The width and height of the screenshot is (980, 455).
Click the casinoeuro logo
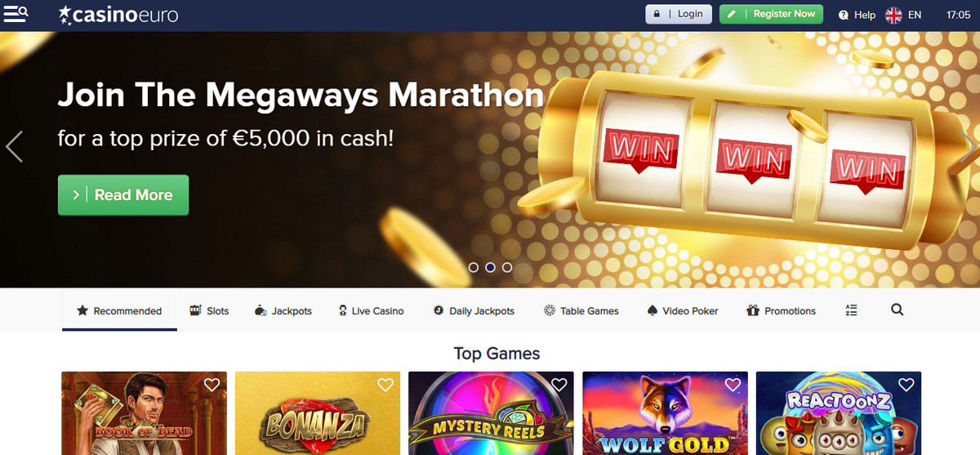[x=118, y=14]
